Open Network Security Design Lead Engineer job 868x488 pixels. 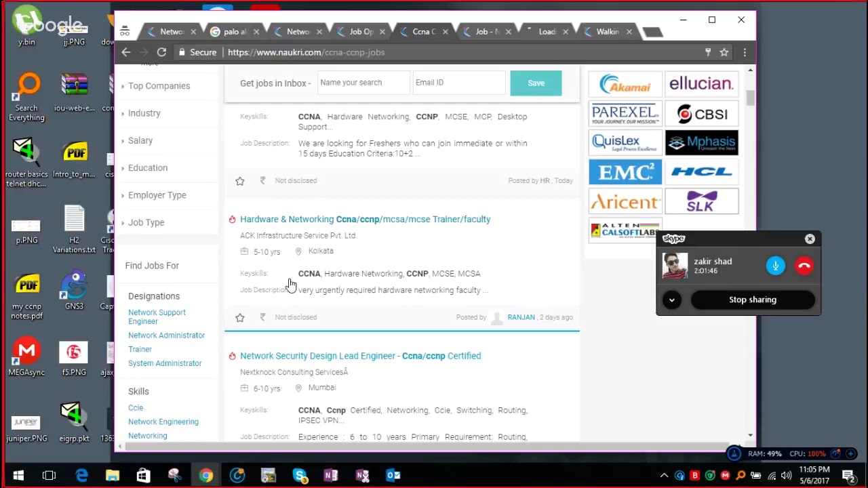click(360, 356)
